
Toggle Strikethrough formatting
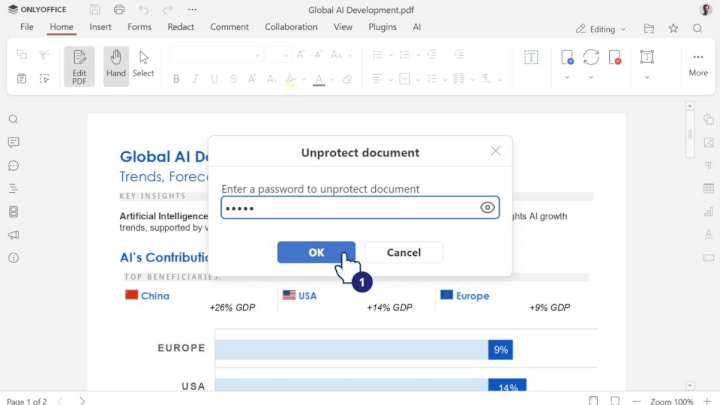pos(233,79)
